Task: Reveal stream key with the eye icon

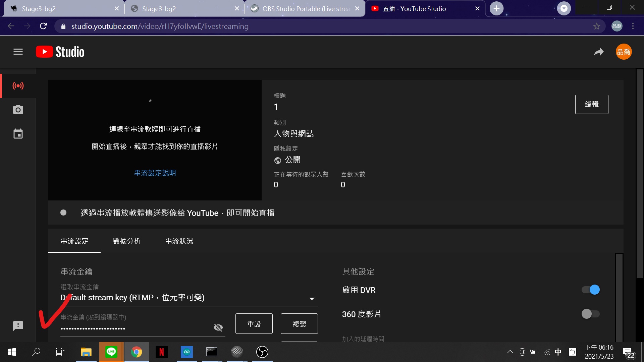Action: point(218,327)
